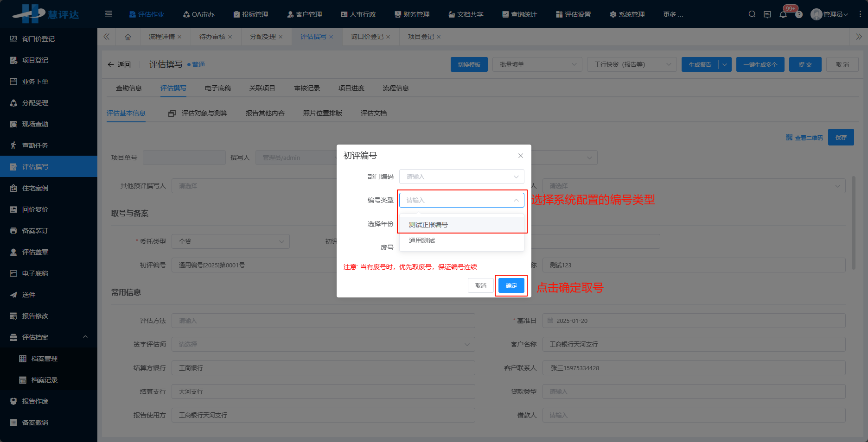This screenshot has height=442, width=868.
Task: Click the 切换模板 button
Action: (469, 64)
